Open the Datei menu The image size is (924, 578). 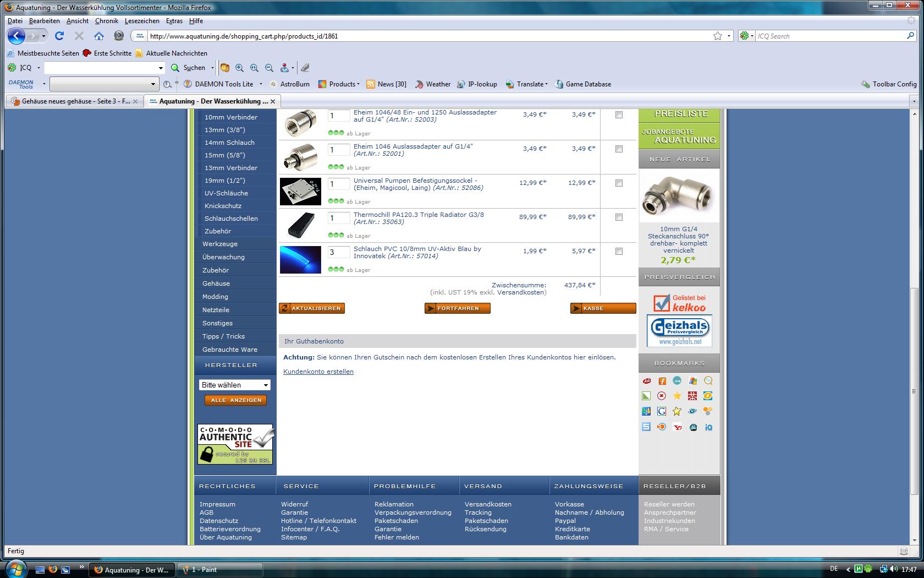pyautogui.click(x=15, y=21)
